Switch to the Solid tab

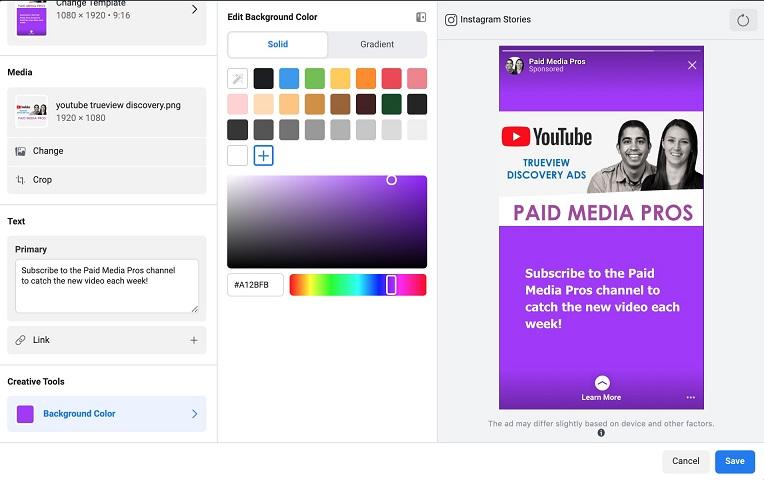click(x=278, y=44)
